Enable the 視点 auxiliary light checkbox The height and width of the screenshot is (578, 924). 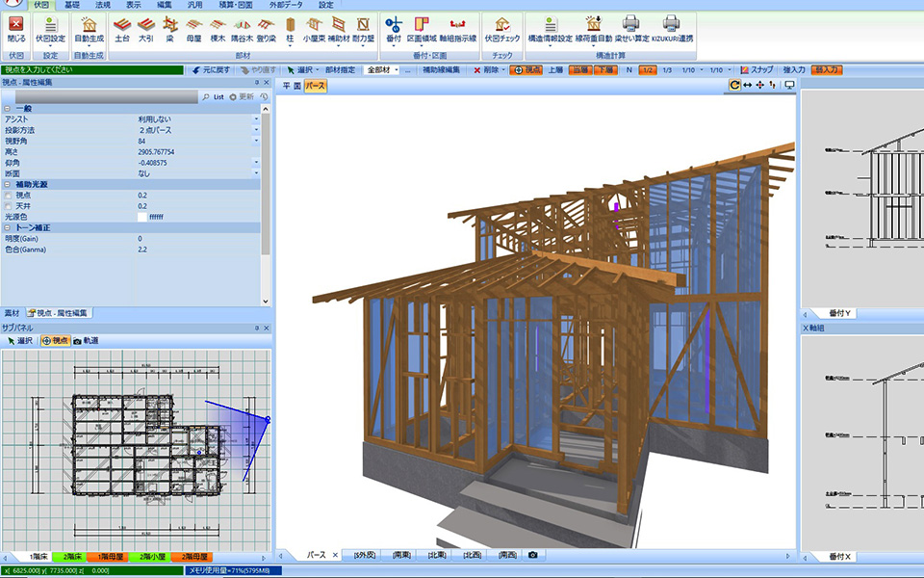[x=9, y=196]
